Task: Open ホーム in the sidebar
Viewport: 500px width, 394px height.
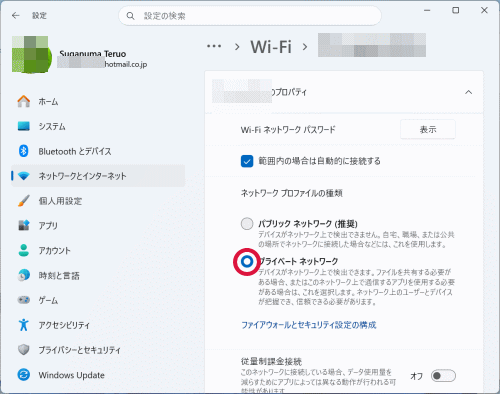Action: (x=98, y=101)
